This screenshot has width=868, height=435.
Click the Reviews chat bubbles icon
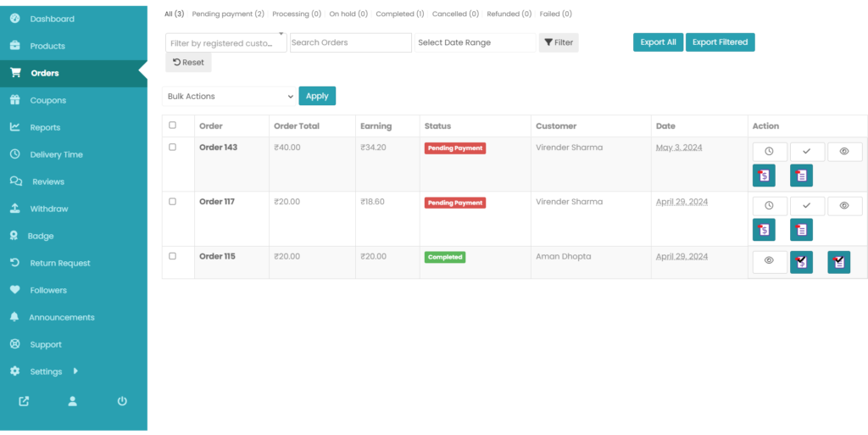pyautogui.click(x=16, y=181)
